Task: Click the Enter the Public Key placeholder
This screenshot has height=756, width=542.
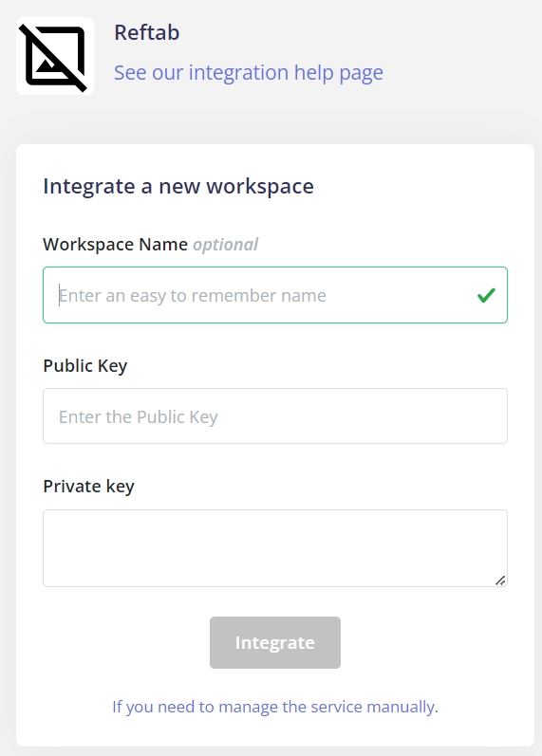Action: [138, 417]
